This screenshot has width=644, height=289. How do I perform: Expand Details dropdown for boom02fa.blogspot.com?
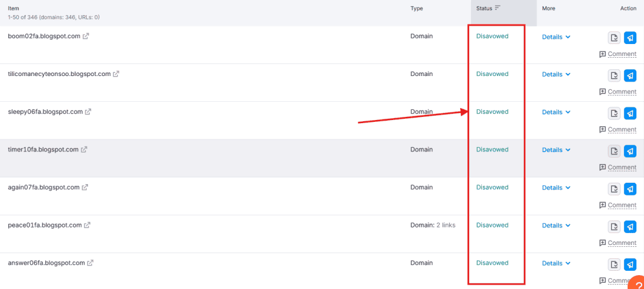pos(556,37)
